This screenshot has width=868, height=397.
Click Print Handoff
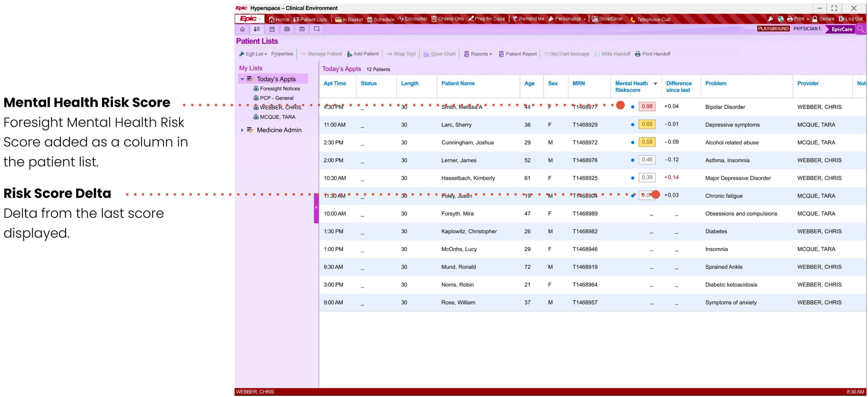(x=653, y=54)
